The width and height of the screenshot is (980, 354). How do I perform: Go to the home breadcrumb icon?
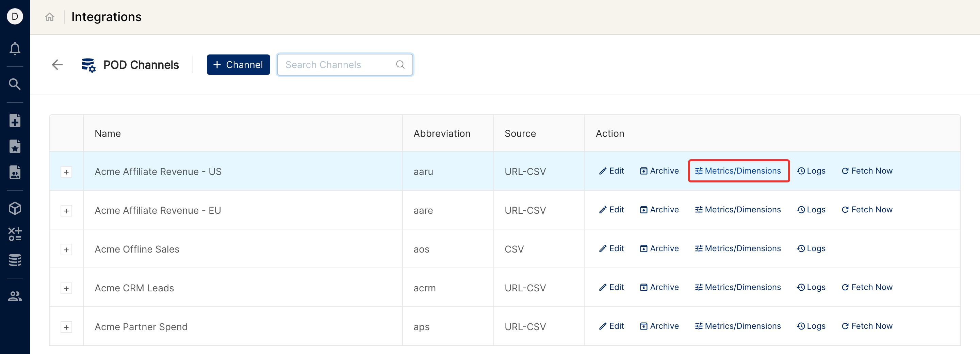click(x=49, y=17)
